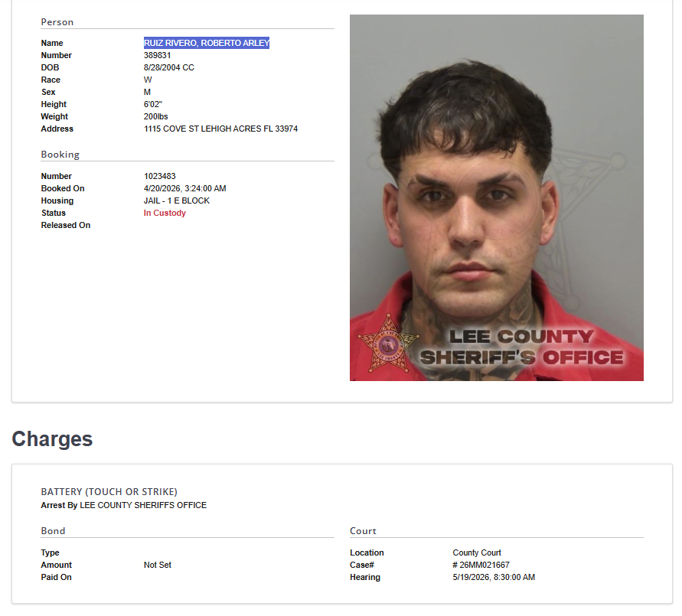Click the Charges section heading
The height and width of the screenshot is (616, 682).
(52, 439)
